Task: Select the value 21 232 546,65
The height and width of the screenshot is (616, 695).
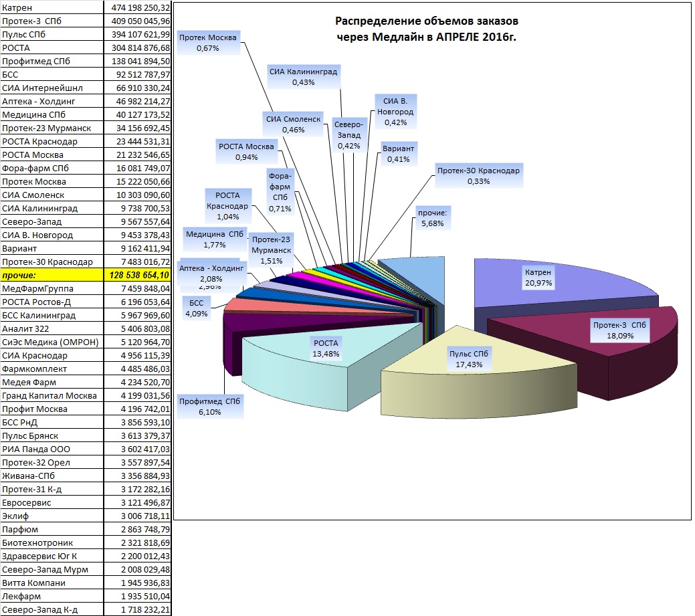Action: click(x=137, y=155)
